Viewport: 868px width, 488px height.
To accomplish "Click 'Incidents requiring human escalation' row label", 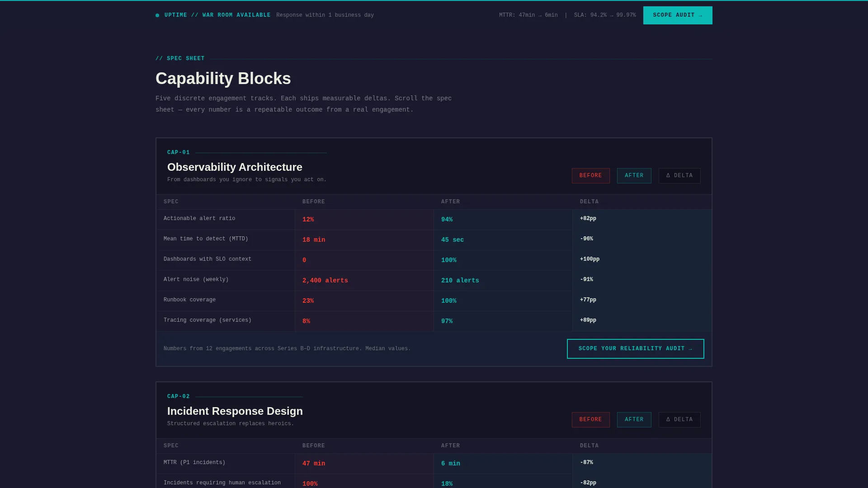I will coord(222,483).
